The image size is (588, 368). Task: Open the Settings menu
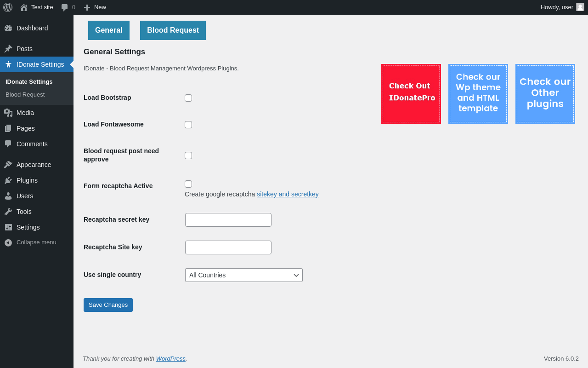click(37, 227)
